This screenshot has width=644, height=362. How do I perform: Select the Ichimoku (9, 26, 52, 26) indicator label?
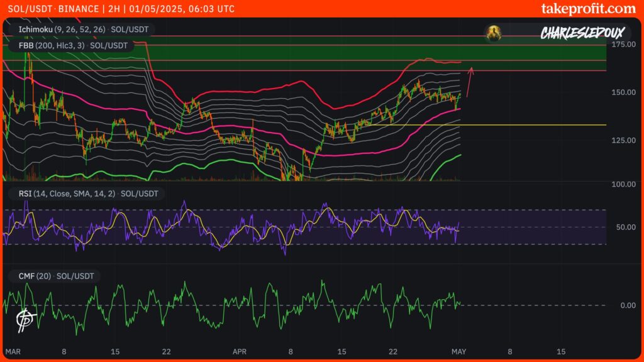pos(80,29)
